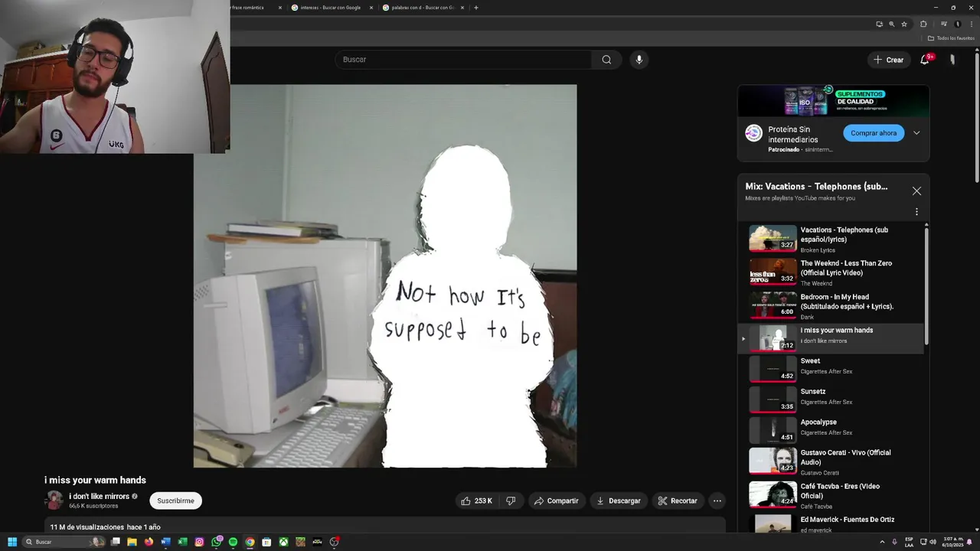Open Chrome three-dot main menu
The width and height of the screenshot is (980, 551).
(x=970, y=24)
